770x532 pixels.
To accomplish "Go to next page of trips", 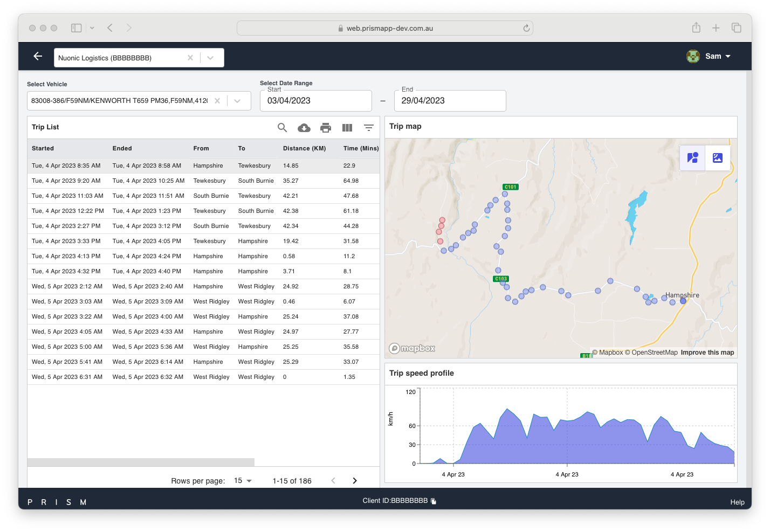I will (355, 481).
